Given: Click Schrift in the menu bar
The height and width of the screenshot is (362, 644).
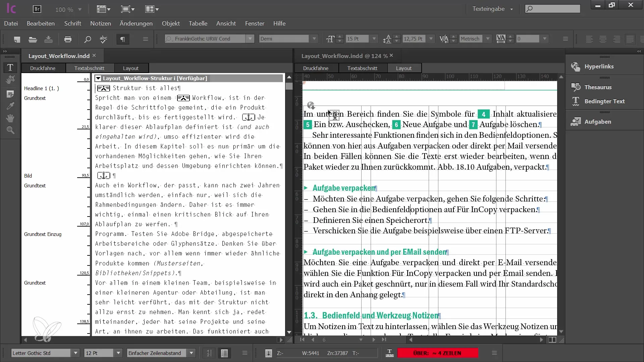Looking at the screenshot, I should pos(72,23).
